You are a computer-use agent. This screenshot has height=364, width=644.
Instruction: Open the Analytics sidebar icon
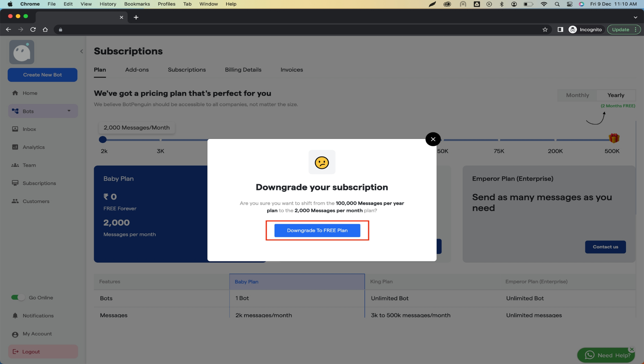(15, 147)
